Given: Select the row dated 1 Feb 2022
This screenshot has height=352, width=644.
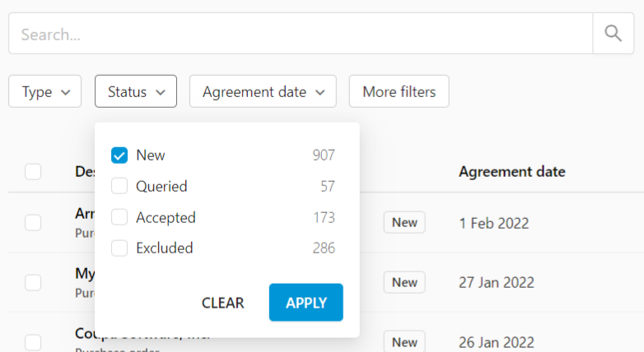Looking at the screenshot, I should pos(33,223).
